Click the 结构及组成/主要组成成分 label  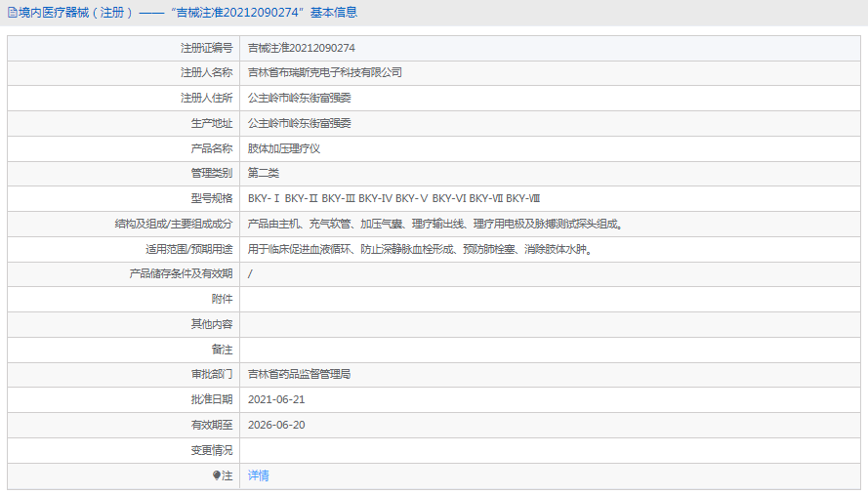pyautogui.click(x=174, y=224)
